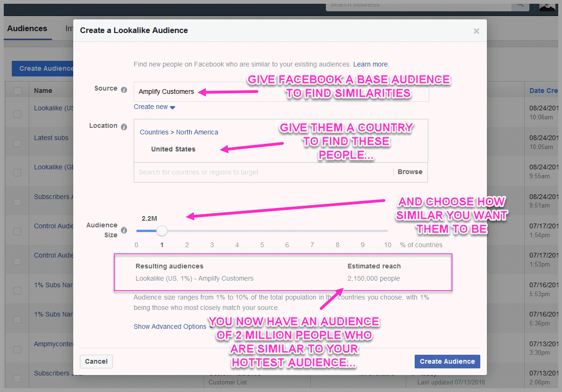Check the Latest subs row checkbox

tap(17, 143)
